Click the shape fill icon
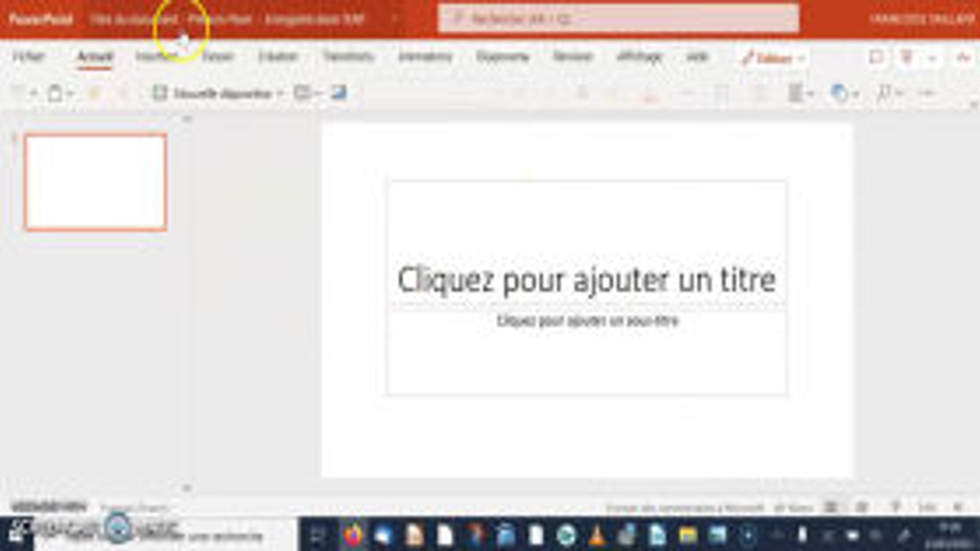Screen dimensions: 980x551 point(839,93)
